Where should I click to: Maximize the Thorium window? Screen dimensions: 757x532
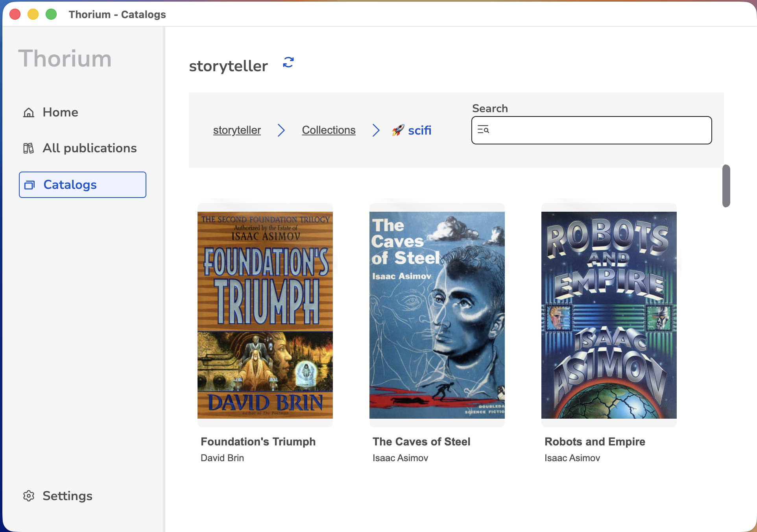coord(51,14)
